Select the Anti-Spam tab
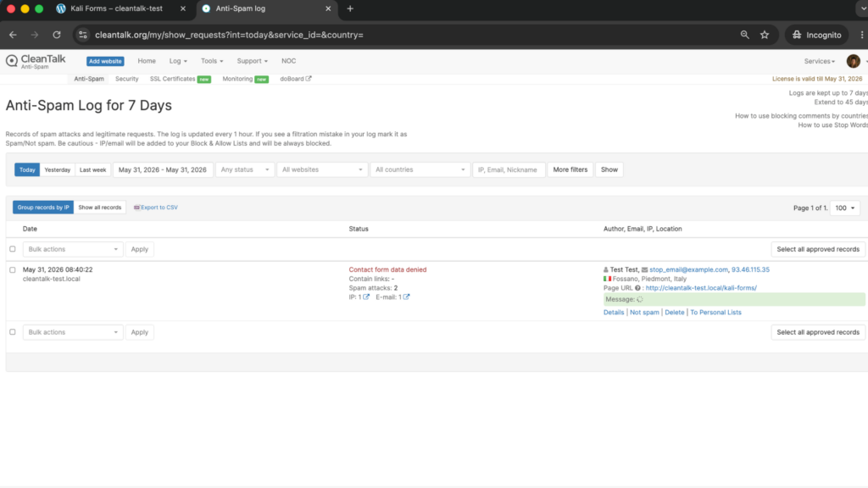The image size is (868, 488). 89,79
